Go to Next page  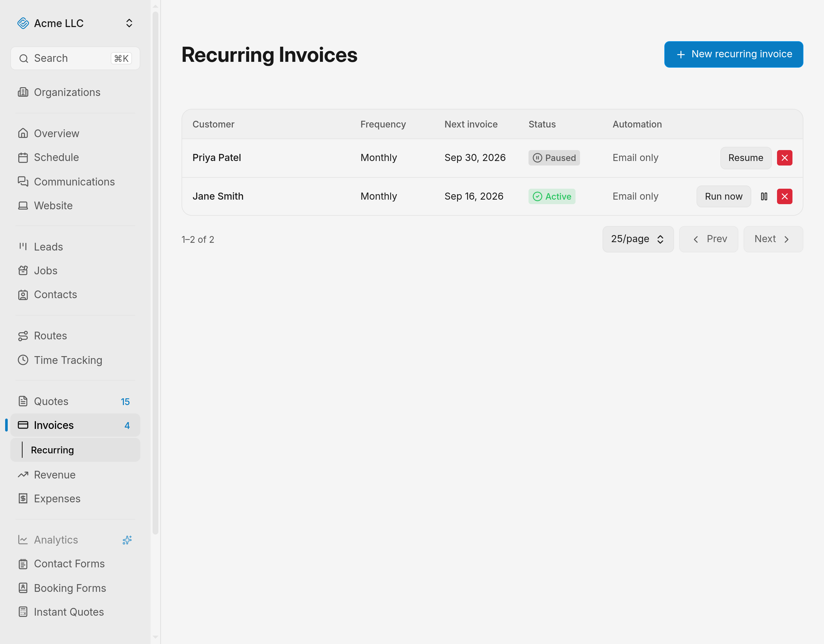773,239
